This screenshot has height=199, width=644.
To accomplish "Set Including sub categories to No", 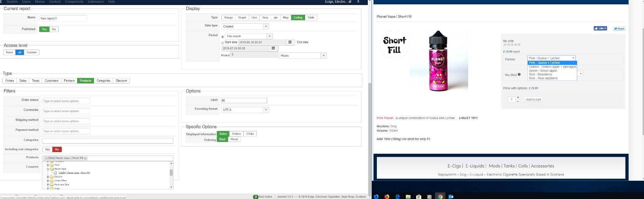I will click(x=57, y=149).
